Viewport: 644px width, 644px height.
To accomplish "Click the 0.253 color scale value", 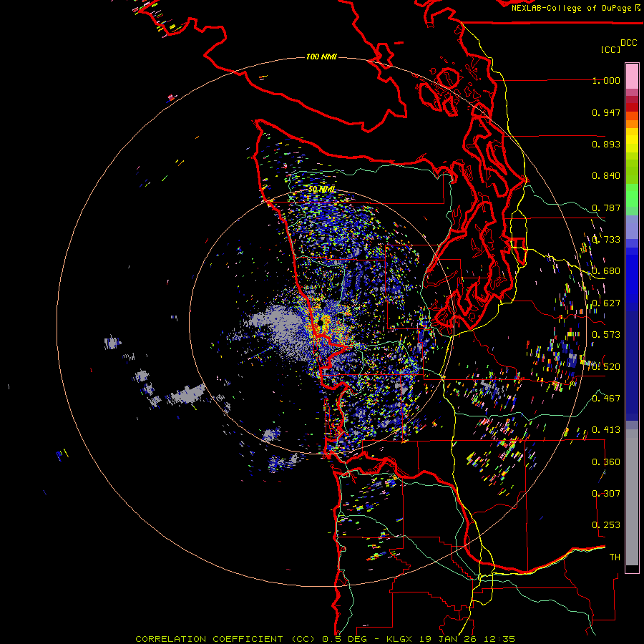I will point(606,525).
